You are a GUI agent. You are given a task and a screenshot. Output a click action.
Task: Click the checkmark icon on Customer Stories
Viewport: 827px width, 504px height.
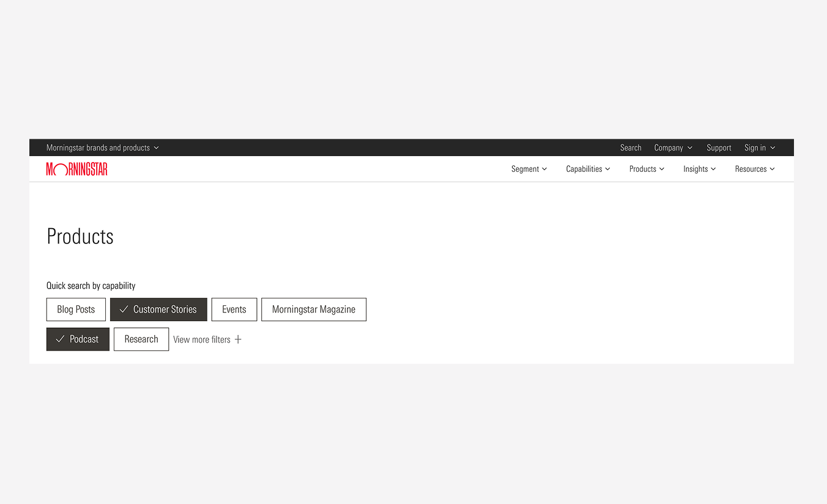pos(124,309)
